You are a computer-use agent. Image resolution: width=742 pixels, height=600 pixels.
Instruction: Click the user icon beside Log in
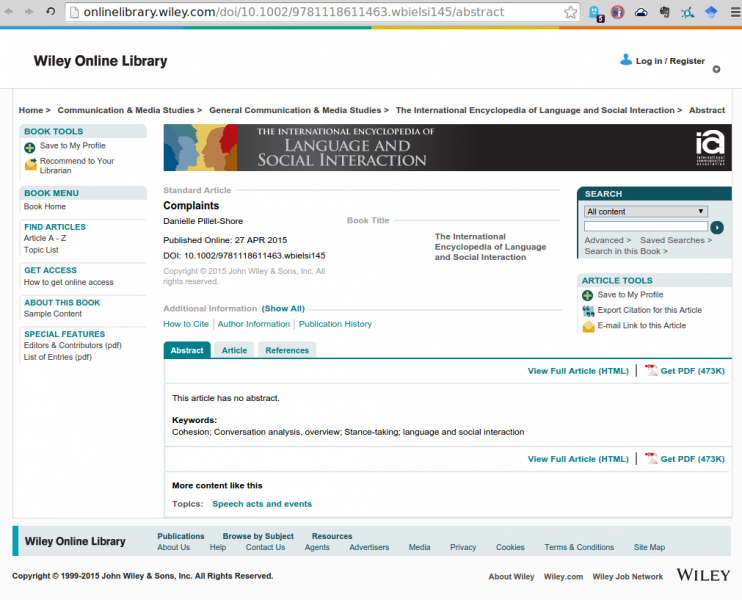coord(626,60)
